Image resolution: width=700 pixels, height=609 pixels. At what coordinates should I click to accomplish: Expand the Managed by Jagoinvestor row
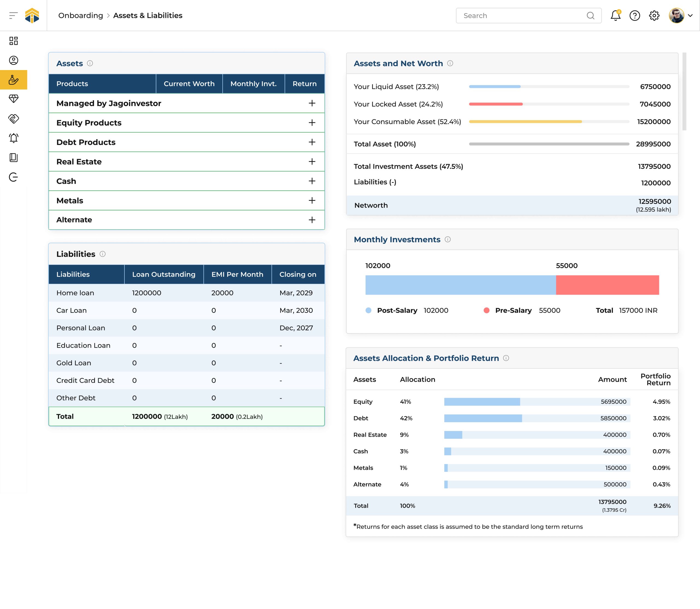tap(312, 103)
